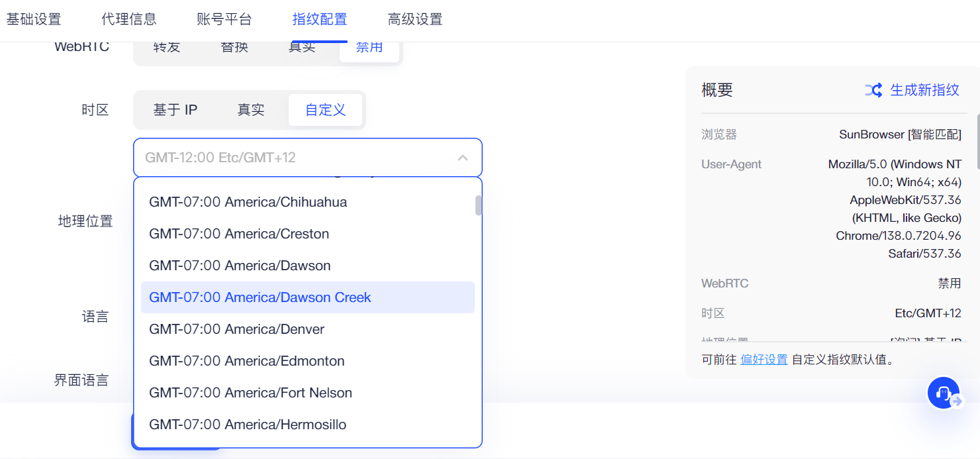
Task: Click the timezone list scrollbar thumb
Action: point(478,206)
